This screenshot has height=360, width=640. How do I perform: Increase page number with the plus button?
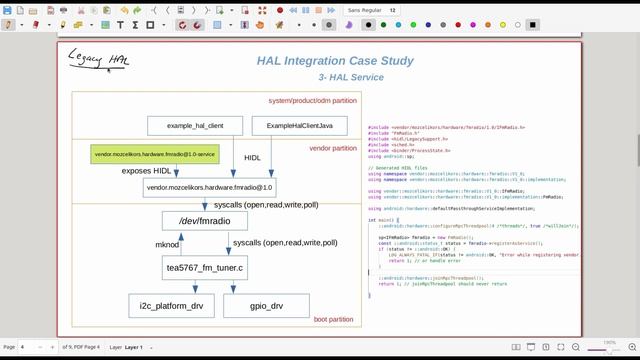coord(52,347)
